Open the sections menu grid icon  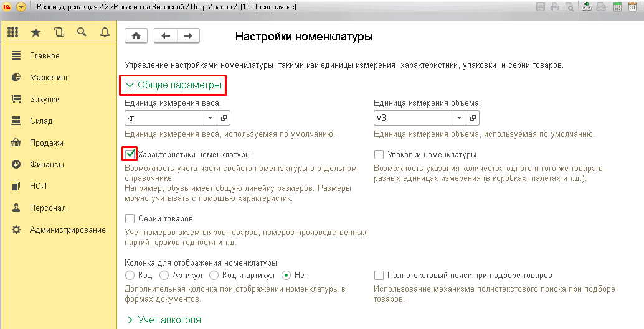click(x=12, y=32)
